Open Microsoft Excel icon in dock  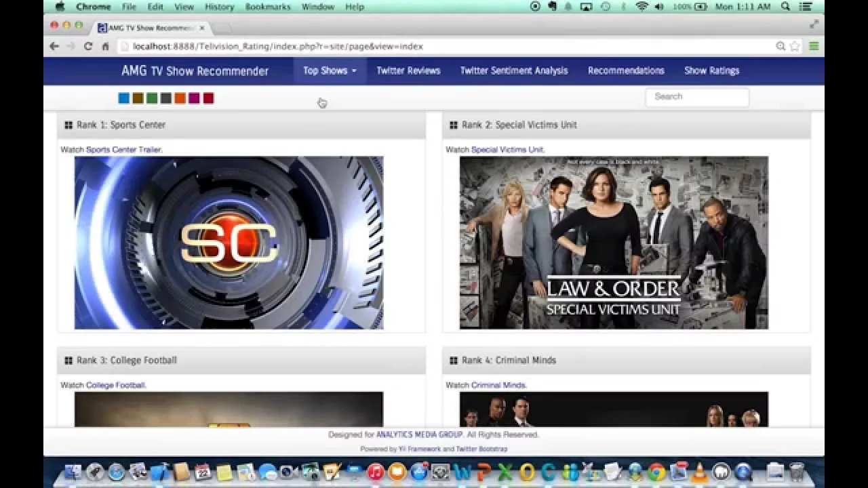(505, 472)
